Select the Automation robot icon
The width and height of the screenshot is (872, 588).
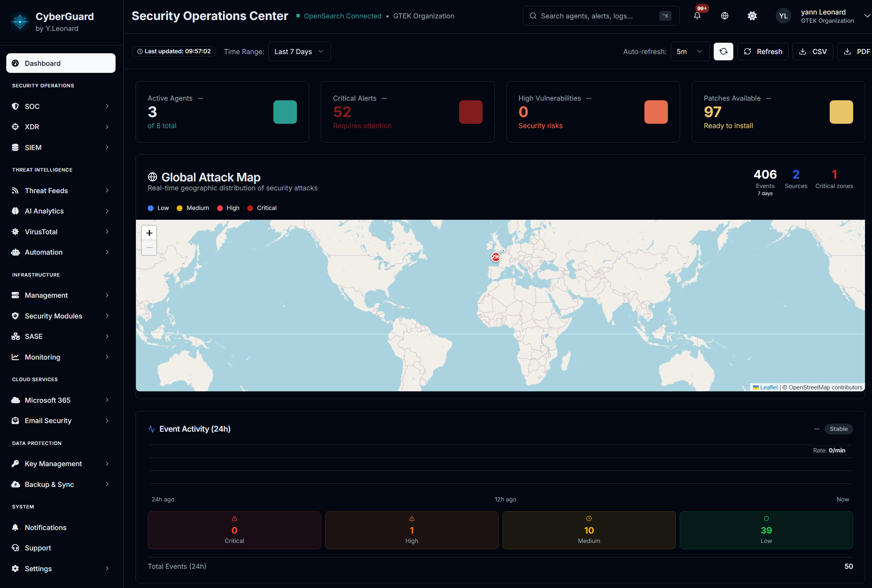tap(15, 252)
